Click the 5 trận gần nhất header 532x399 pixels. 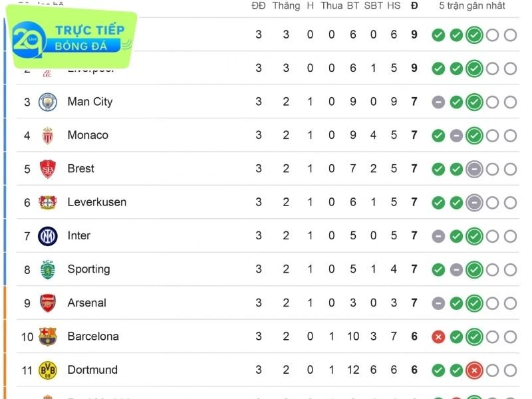(x=472, y=6)
